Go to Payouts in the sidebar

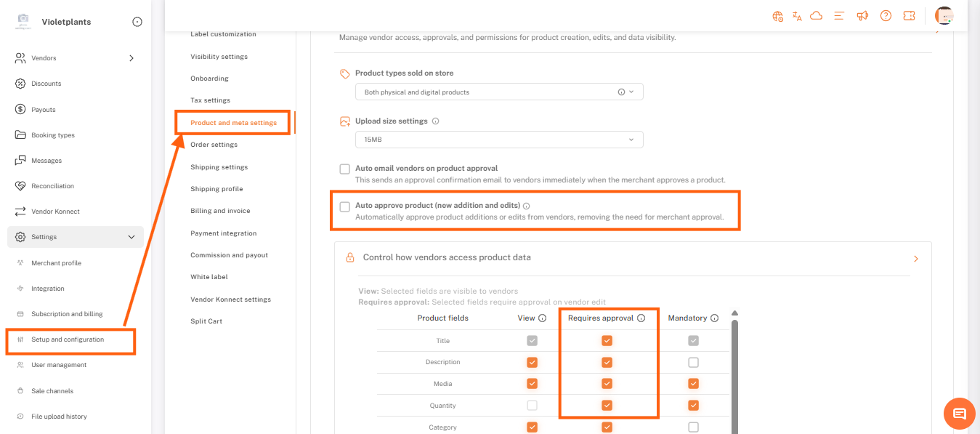coord(44,110)
